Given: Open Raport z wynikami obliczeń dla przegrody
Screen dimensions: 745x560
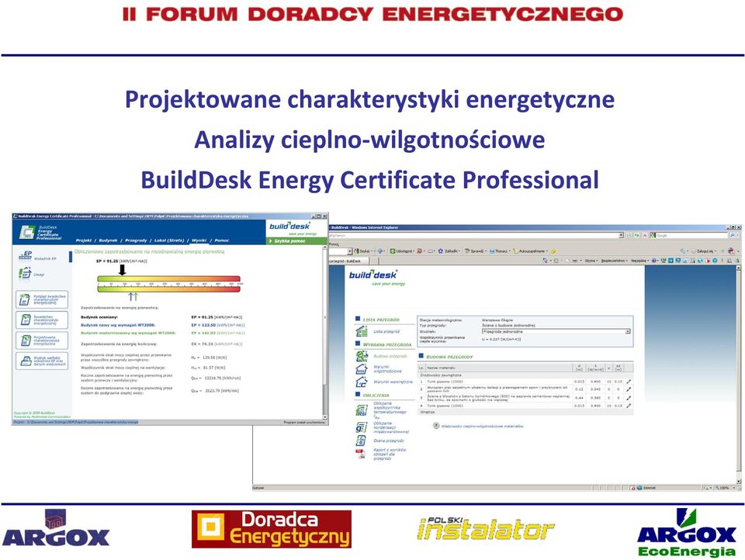Looking at the screenshot, I should point(390,454).
